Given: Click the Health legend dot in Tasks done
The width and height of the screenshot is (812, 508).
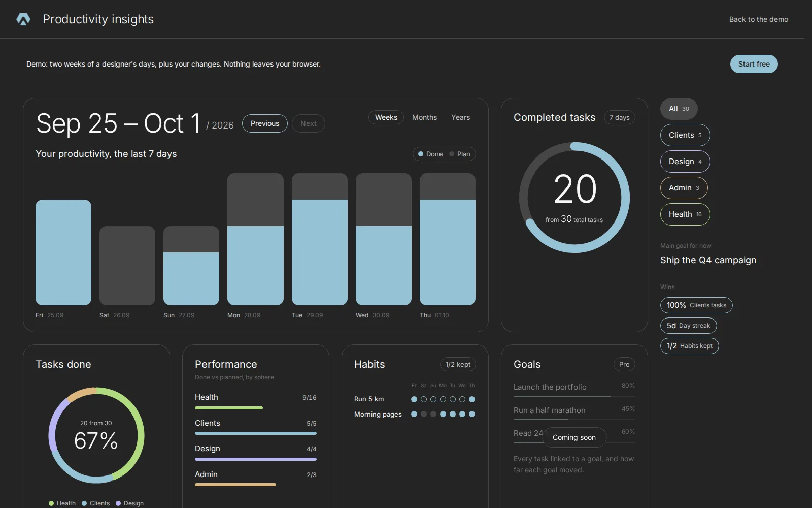Looking at the screenshot, I should point(51,503).
